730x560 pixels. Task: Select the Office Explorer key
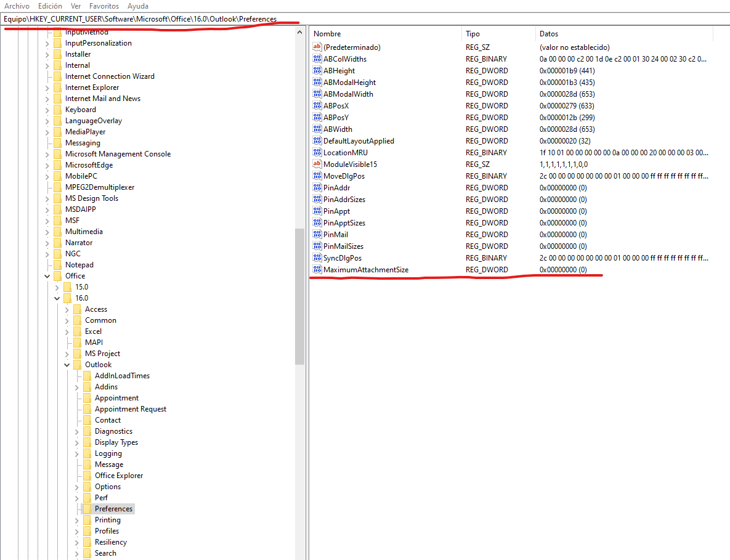[119, 475]
